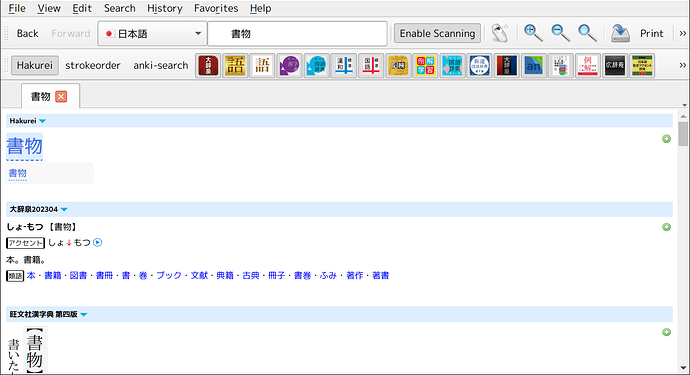690x375 pixels.
Task: Toggle the black 広辞苑 dictionary icon
Action: pos(615,66)
